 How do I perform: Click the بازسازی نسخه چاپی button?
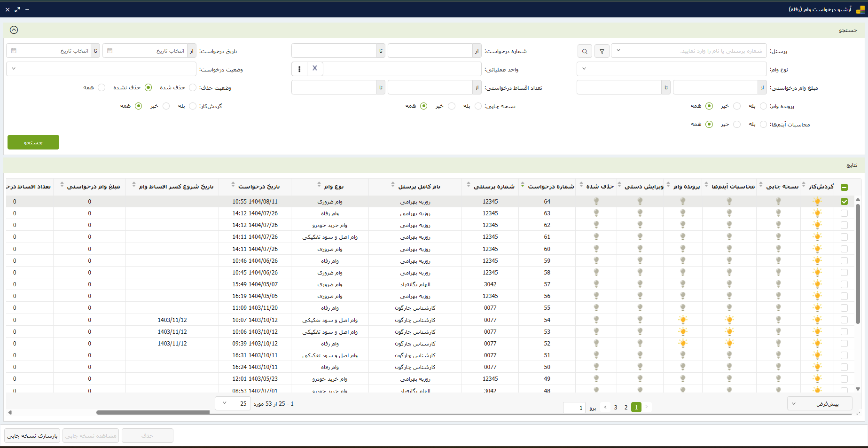click(32, 436)
